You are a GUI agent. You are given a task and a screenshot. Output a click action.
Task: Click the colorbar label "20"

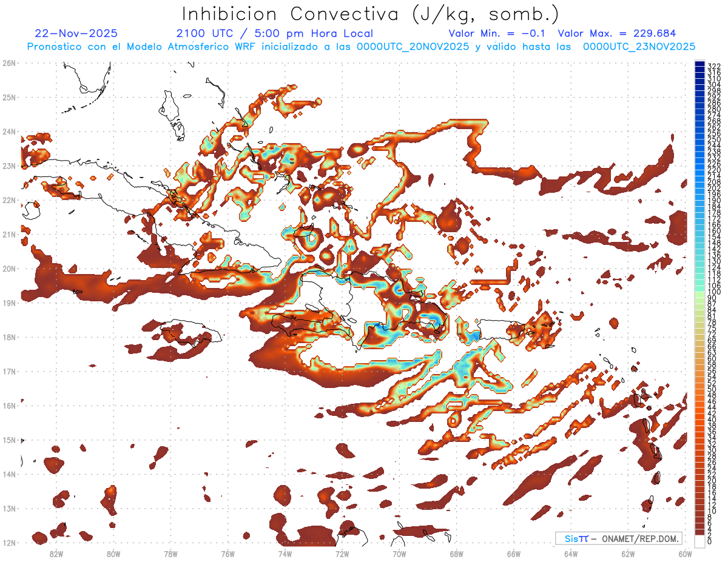[712, 480]
